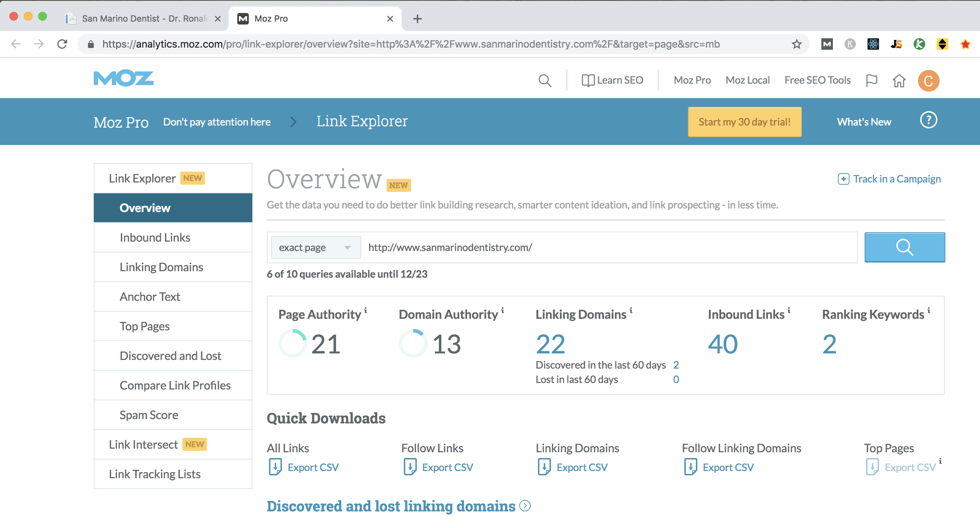
Task: Close the Moz Pro browser tab
Action: click(390, 19)
